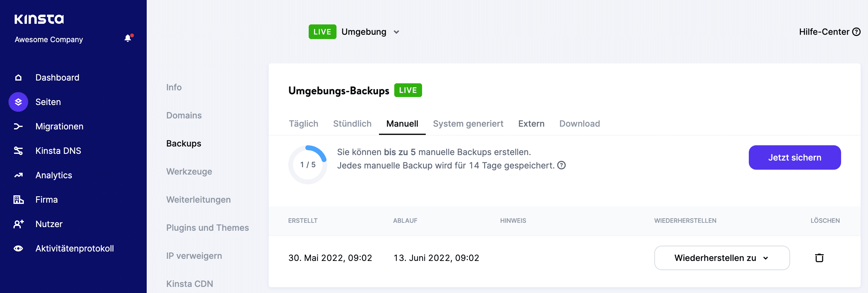Click the Jetzt sichern button
This screenshot has height=293, width=868.
click(x=795, y=157)
